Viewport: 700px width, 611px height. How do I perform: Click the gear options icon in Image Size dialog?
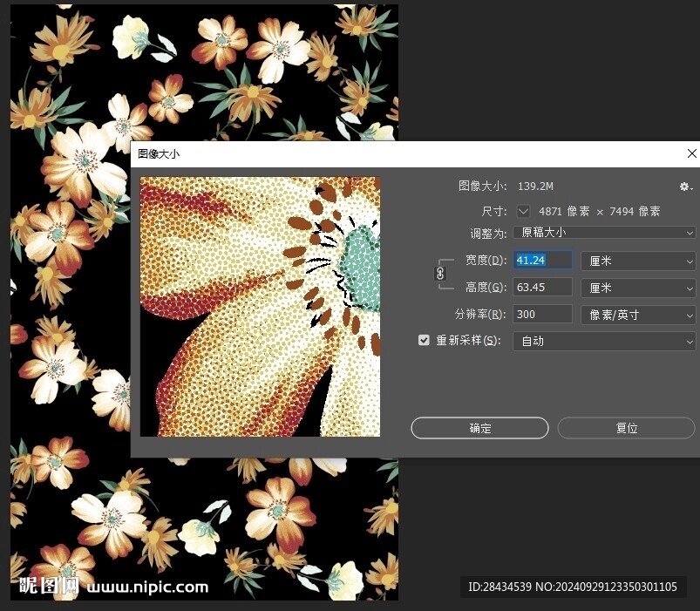tap(684, 186)
